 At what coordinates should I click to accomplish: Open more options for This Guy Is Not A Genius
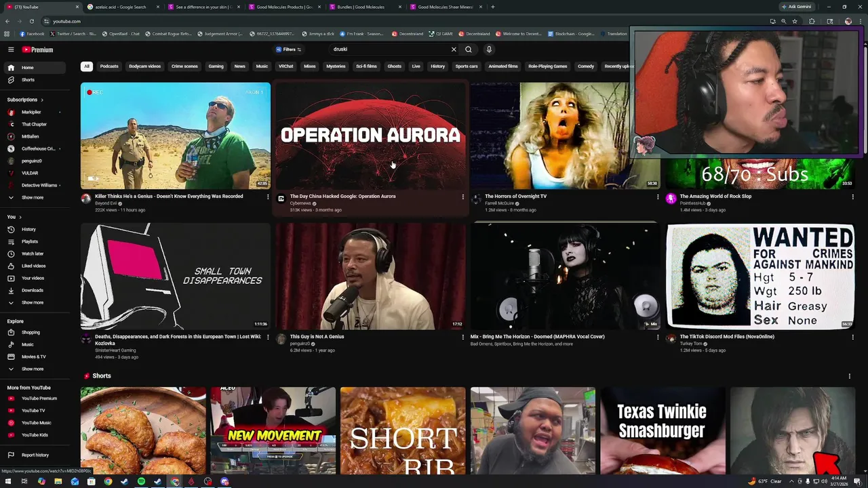tap(462, 337)
